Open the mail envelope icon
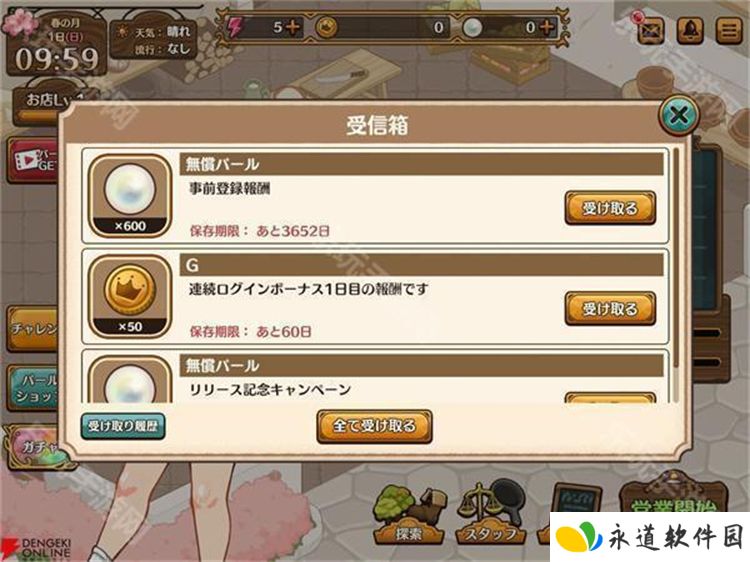 651,31
